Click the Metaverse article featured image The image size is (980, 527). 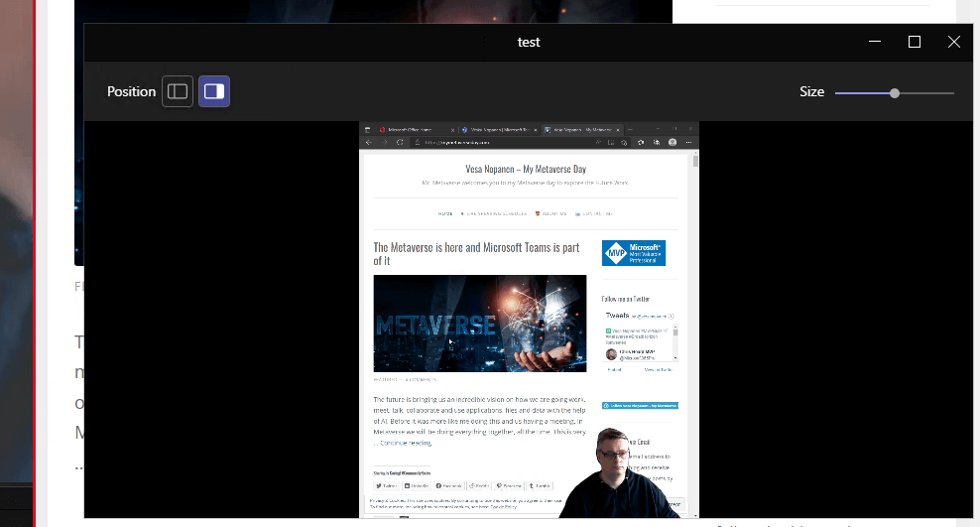[479, 324]
